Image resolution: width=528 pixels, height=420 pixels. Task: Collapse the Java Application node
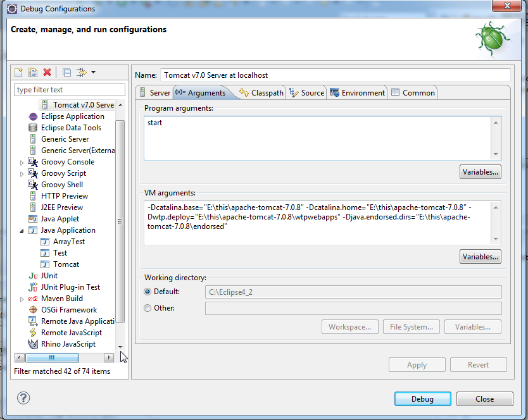pos(22,231)
